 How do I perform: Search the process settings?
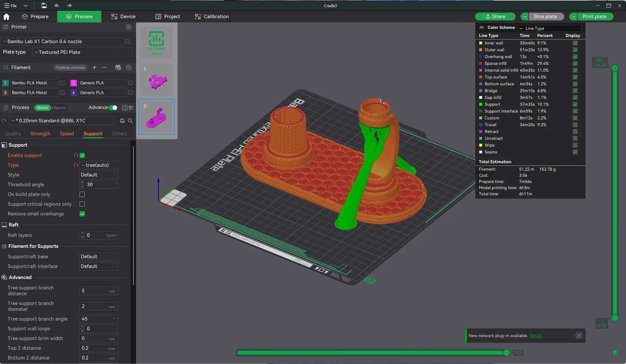130,121
